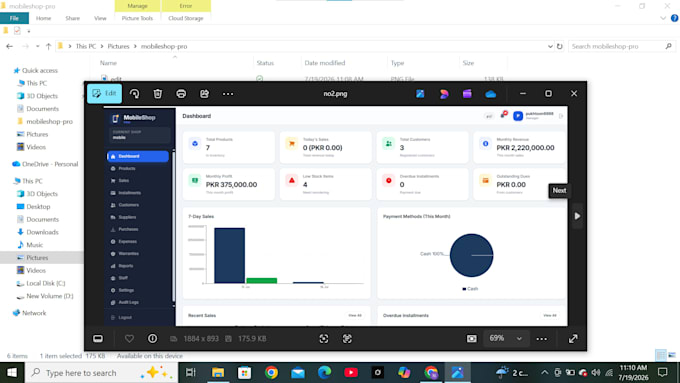Open New Volume (D:) in sidebar

pos(49,296)
